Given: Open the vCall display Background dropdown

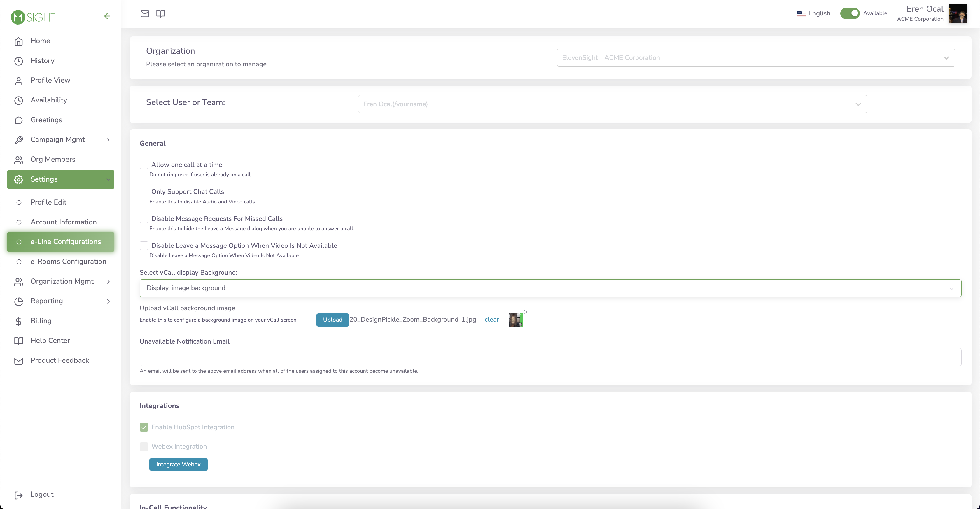Looking at the screenshot, I should click(550, 288).
